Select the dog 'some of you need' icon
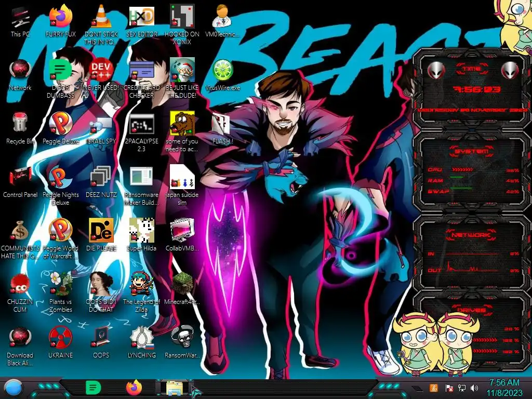The width and height of the screenshot is (532, 399). pos(182,132)
